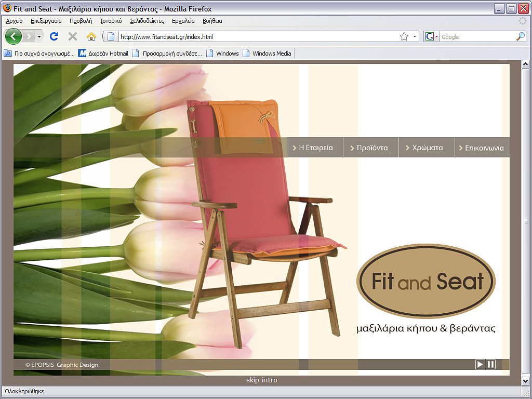Open the Σελιδοδείκτες menu
Viewport: 532px width, 399px height.
147,21
